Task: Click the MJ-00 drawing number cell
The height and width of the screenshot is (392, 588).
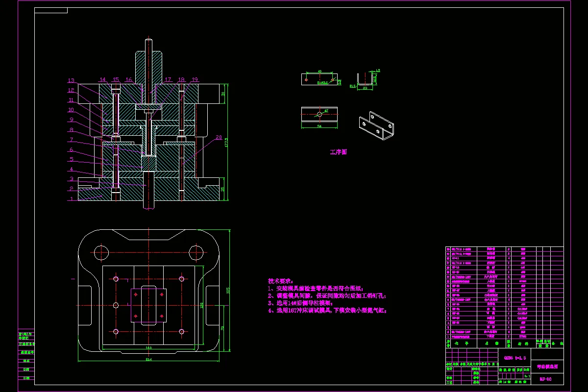Action: coord(547,379)
